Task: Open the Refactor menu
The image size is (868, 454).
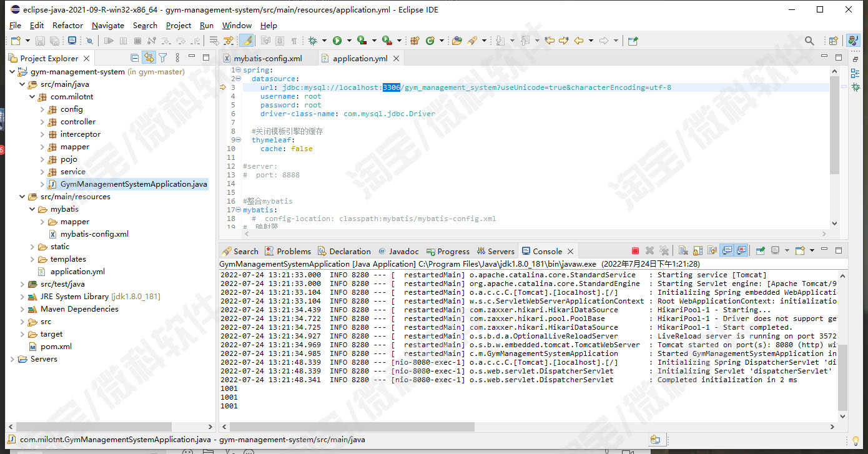Action: point(67,25)
